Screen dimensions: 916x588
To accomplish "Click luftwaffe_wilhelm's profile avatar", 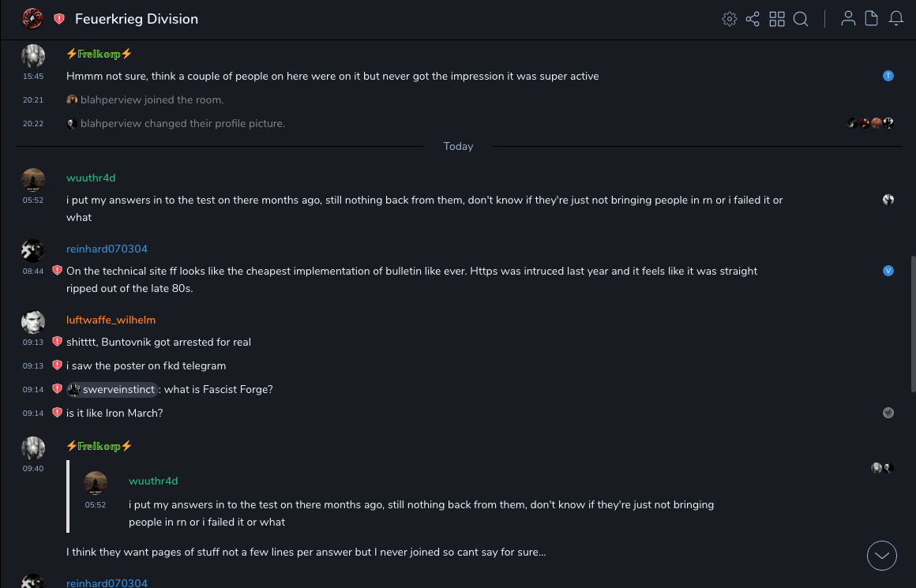I will click(33, 322).
